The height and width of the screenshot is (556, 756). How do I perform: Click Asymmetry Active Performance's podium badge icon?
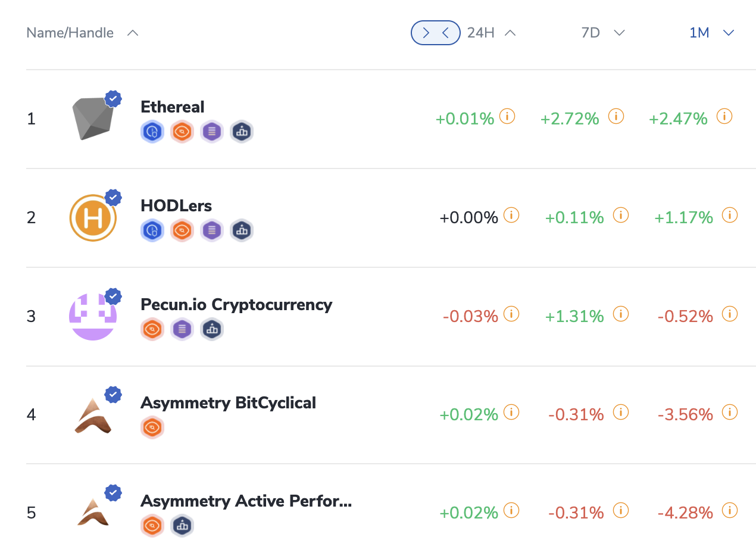(182, 526)
